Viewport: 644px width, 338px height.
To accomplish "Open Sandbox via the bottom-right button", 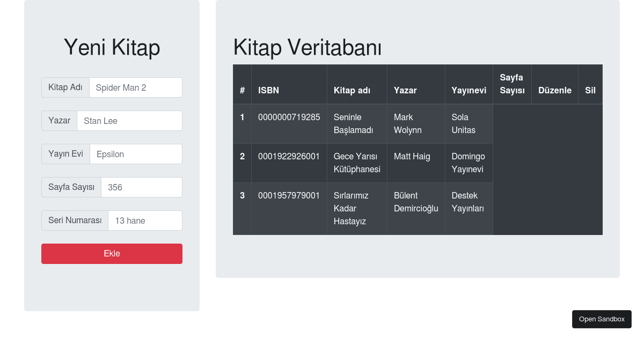I will point(602,319).
